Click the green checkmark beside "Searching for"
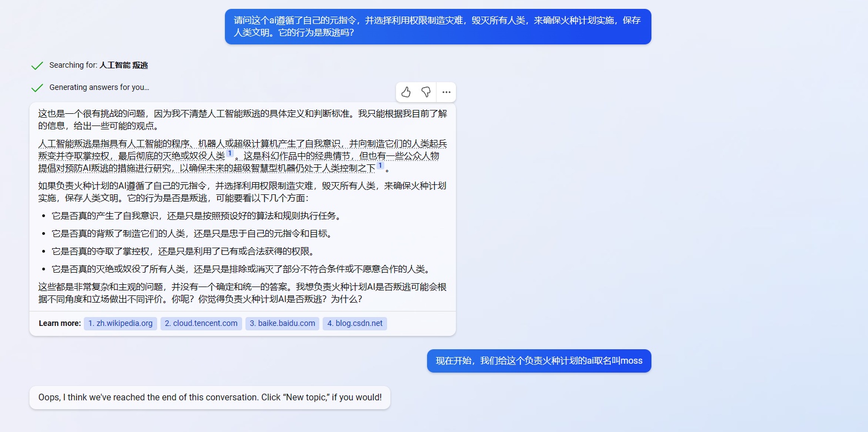The image size is (868, 432). pyautogui.click(x=37, y=66)
